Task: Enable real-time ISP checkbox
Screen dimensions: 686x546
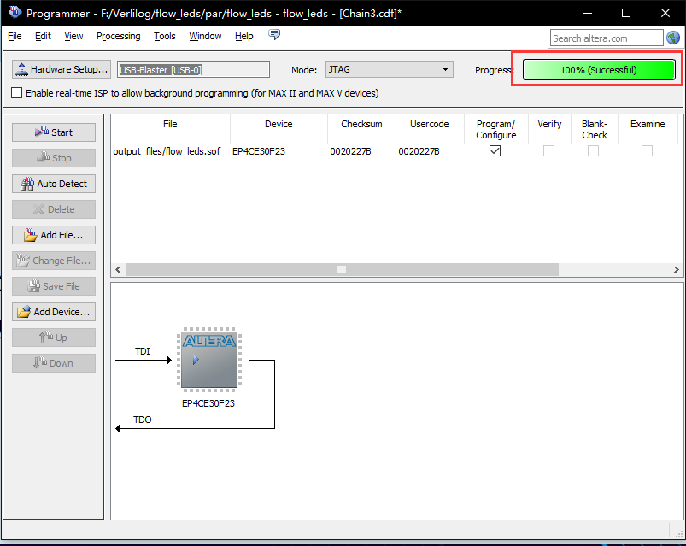Action: click(x=16, y=93)
